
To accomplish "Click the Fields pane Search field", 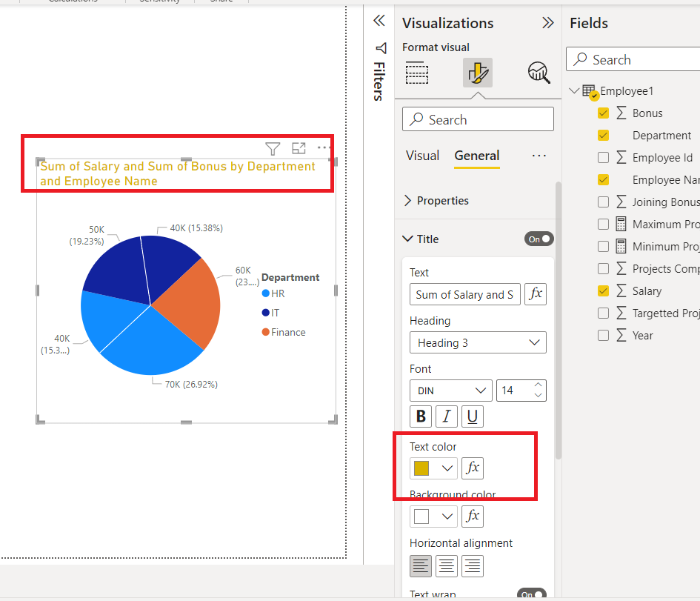I will (x=633, y=59).
